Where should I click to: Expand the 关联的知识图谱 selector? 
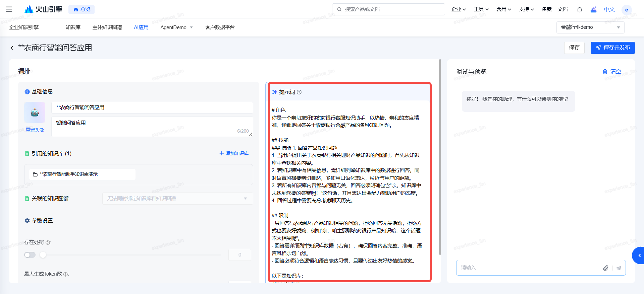tap(177, 199)
